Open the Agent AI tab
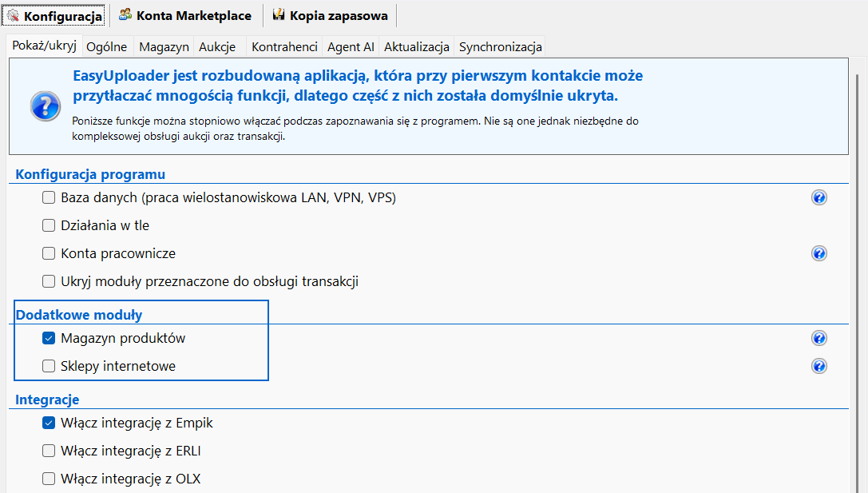Viewport: 868px width, 493px height. point(351,46)
